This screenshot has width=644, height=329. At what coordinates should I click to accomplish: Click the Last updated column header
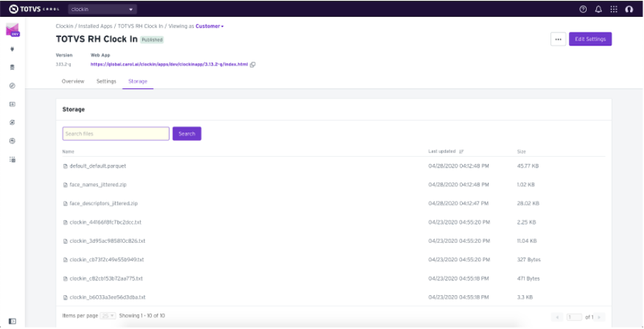[x=442, y=152]
